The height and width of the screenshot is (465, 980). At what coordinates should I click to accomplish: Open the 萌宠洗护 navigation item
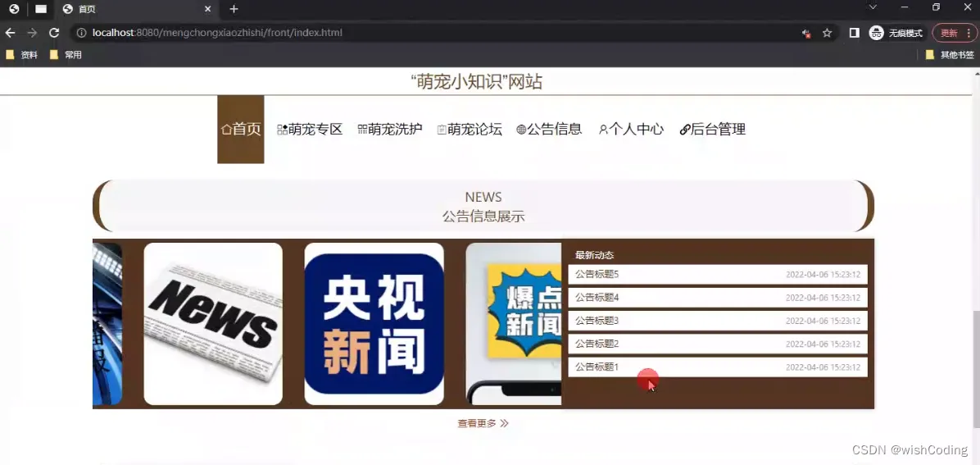pyautogui.click(x=390, y=130)
